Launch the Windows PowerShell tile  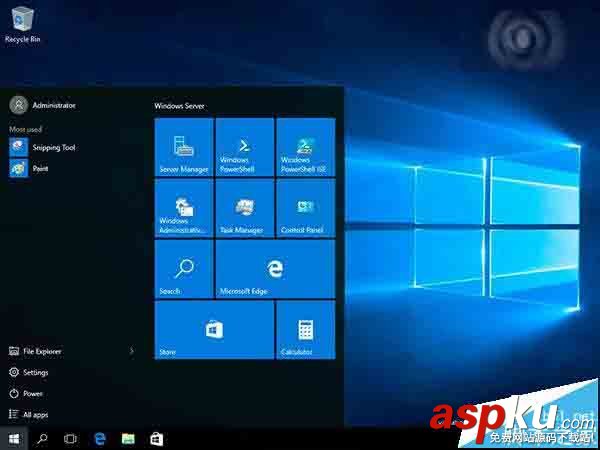(245, 147)
